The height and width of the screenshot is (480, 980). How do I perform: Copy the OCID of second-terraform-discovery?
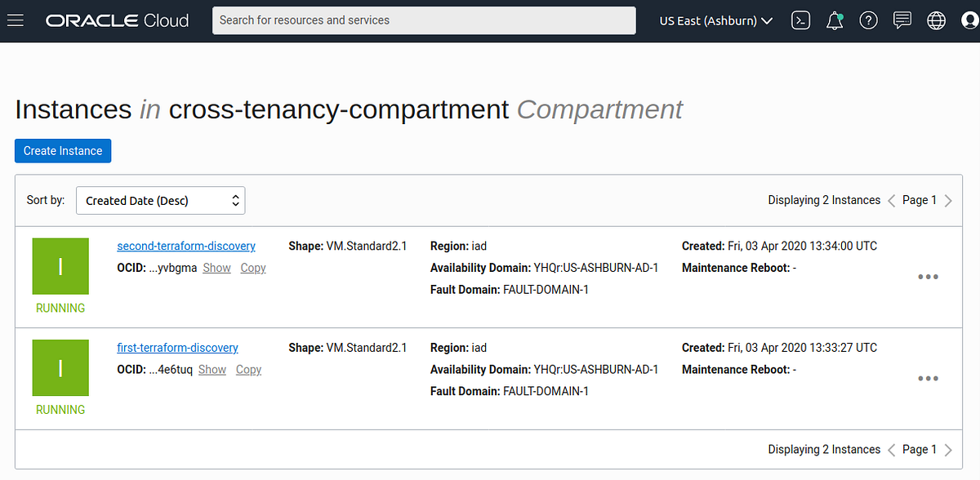pyautogui.click(x=252, y=267)
